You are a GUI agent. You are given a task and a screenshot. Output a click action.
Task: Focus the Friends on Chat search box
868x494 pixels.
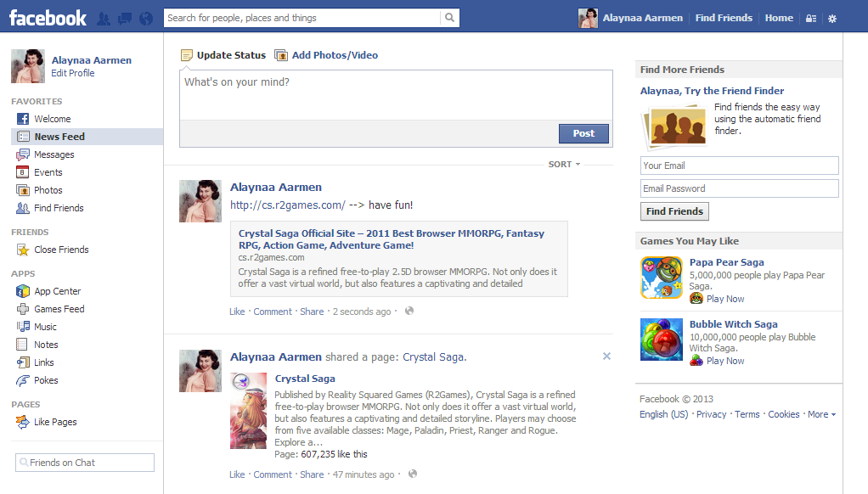[85, 463]
